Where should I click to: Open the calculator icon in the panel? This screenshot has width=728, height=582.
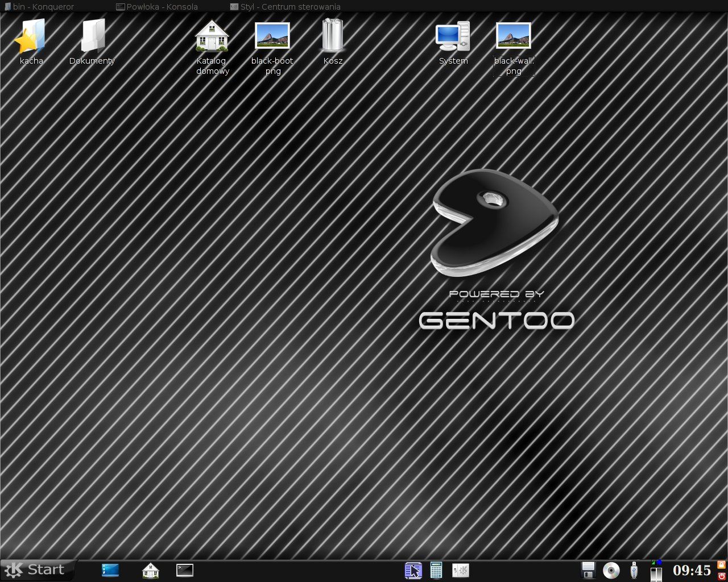click(436, 570)
